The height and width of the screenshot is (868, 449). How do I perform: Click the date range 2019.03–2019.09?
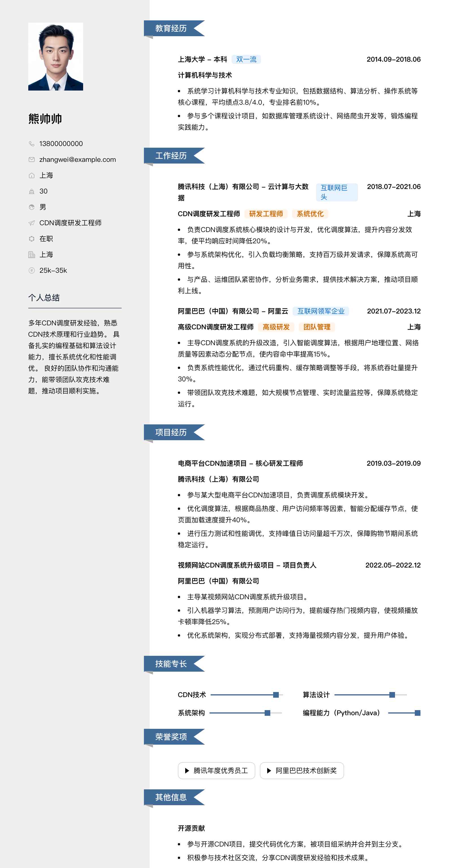point(393,463)
